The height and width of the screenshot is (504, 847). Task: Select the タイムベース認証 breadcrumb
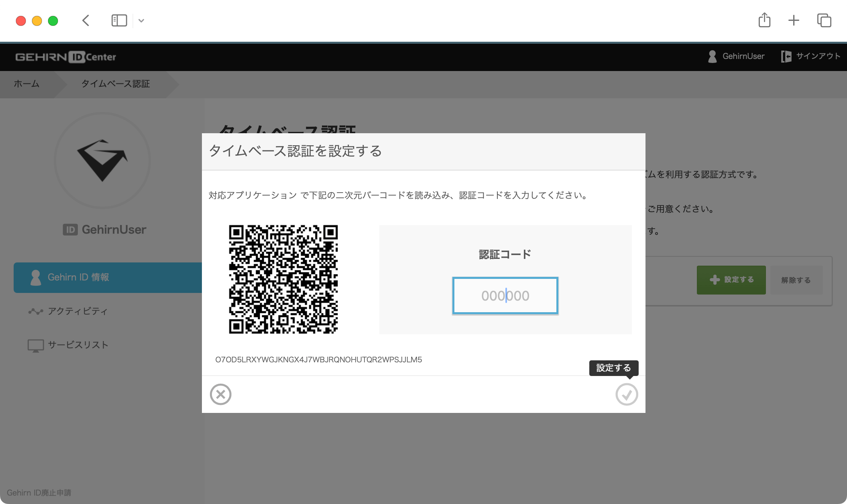116,84
